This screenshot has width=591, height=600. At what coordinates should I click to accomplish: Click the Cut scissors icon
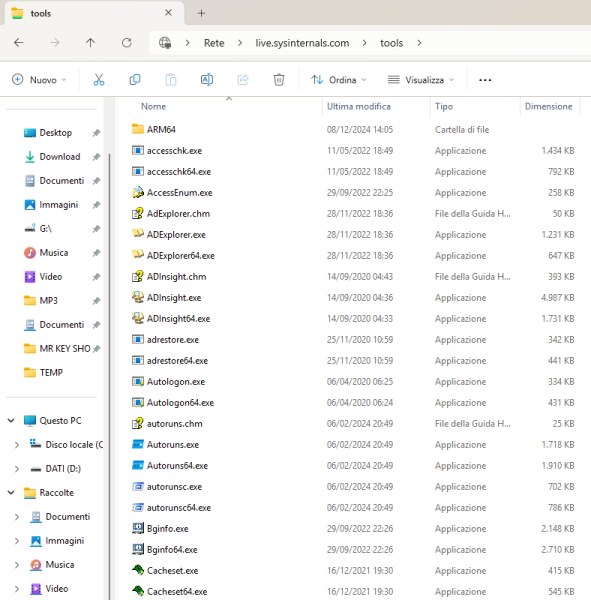point(99,80)
